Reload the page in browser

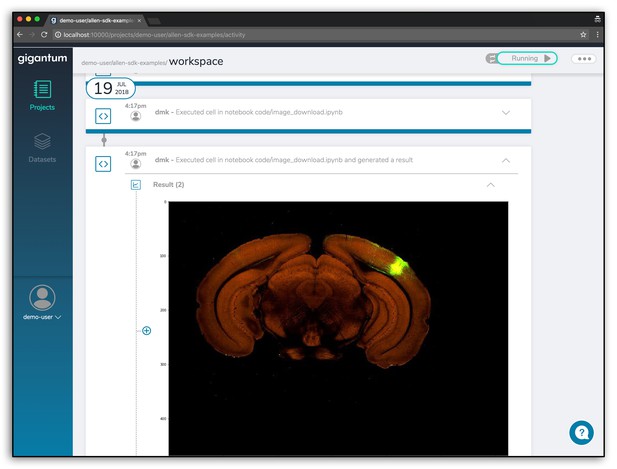tap(44, 35)
